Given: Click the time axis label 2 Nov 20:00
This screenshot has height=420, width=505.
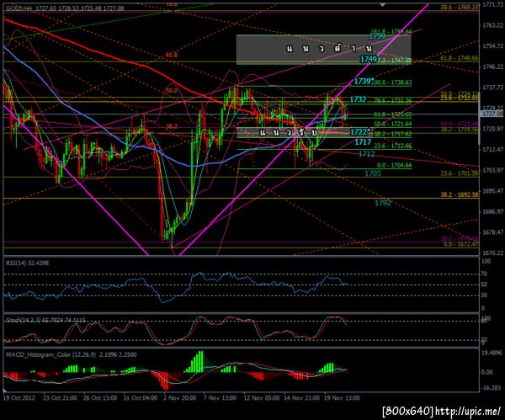Looking at the screenshot, I should 180,398.
